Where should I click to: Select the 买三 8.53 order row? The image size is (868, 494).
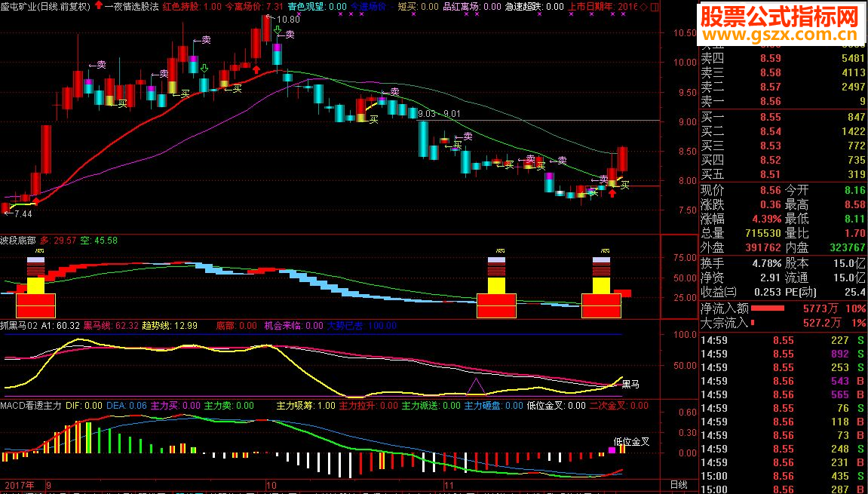(783, 146)
